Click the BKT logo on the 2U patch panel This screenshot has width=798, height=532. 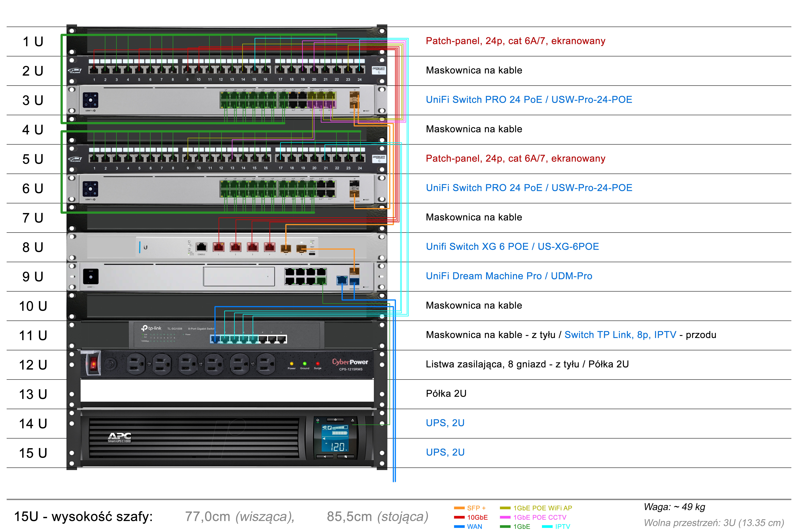click(x=75, y=71)
